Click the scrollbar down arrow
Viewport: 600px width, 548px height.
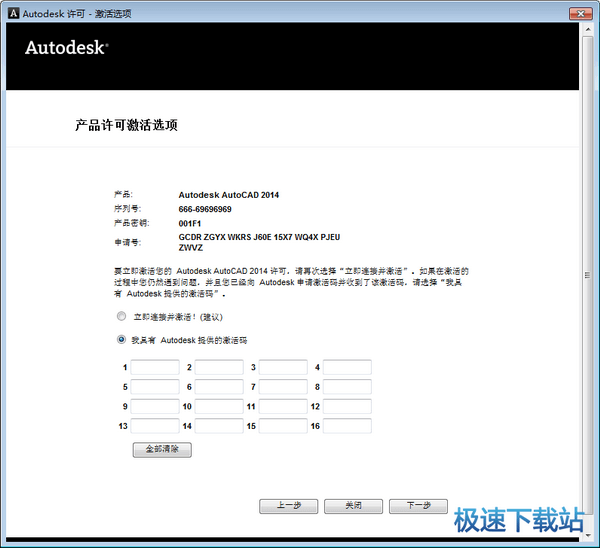pos(588,536)
